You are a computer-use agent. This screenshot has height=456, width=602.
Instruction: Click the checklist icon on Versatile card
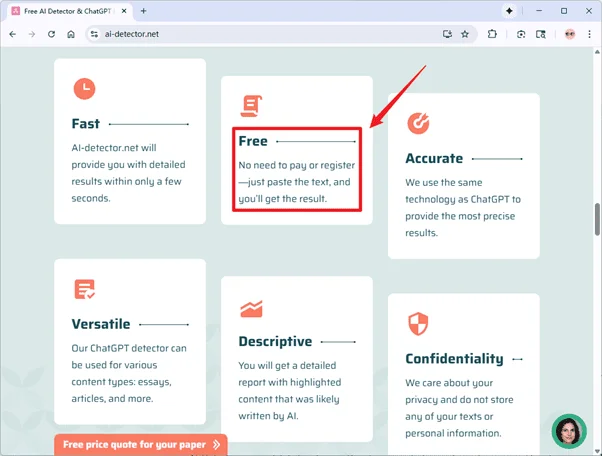(x=84, y=289)
